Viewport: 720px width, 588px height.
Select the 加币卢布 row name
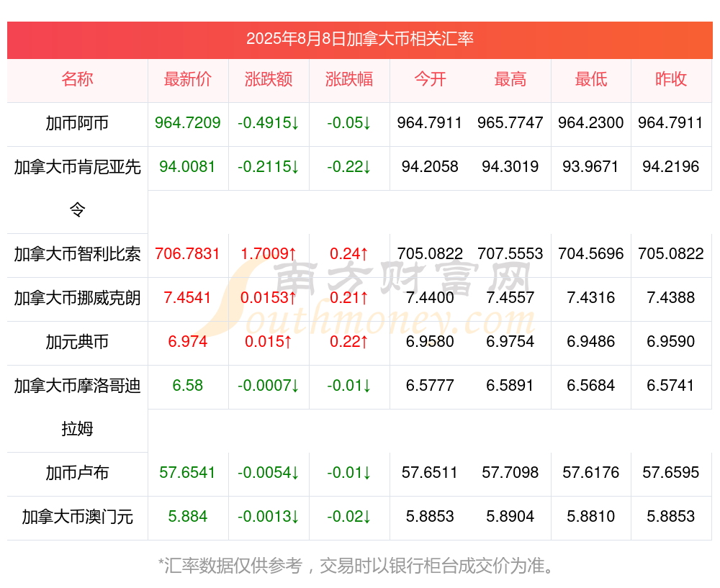77,473
